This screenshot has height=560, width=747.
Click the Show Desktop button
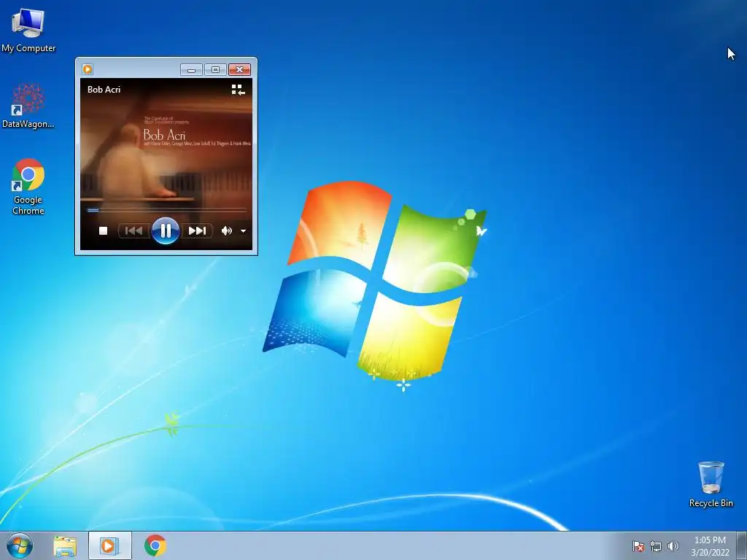click(742, 545)
